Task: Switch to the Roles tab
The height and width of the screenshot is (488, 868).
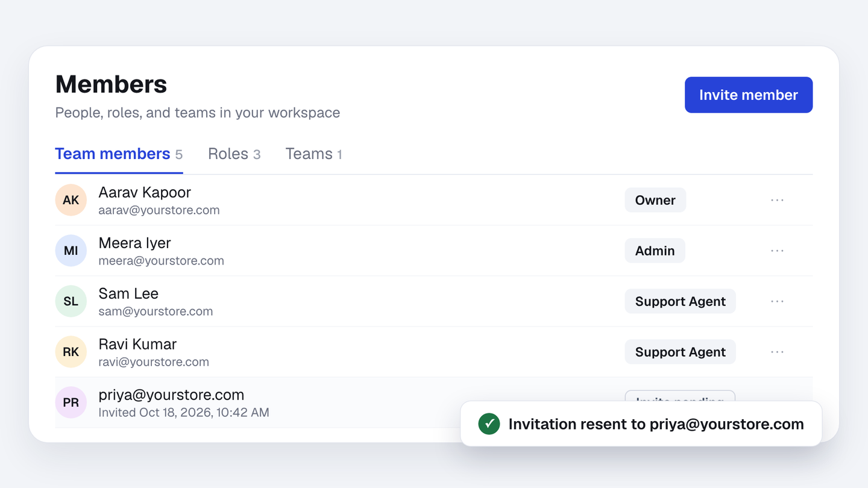Action: click(234, 154)
